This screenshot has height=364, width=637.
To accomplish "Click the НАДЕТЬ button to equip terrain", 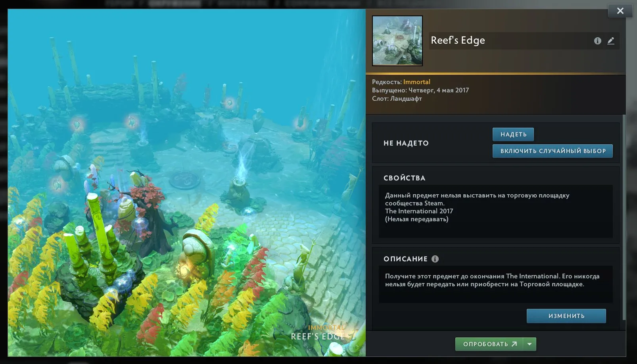I will pos(513,134).
